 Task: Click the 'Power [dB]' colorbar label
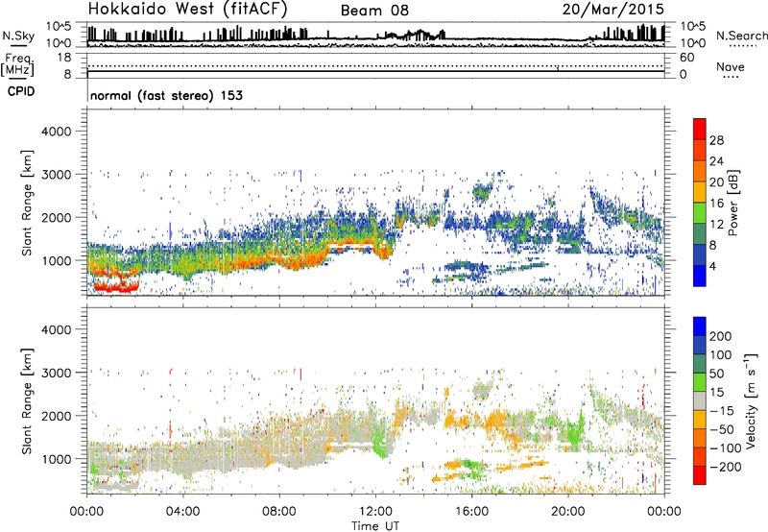tap(732, 203)
